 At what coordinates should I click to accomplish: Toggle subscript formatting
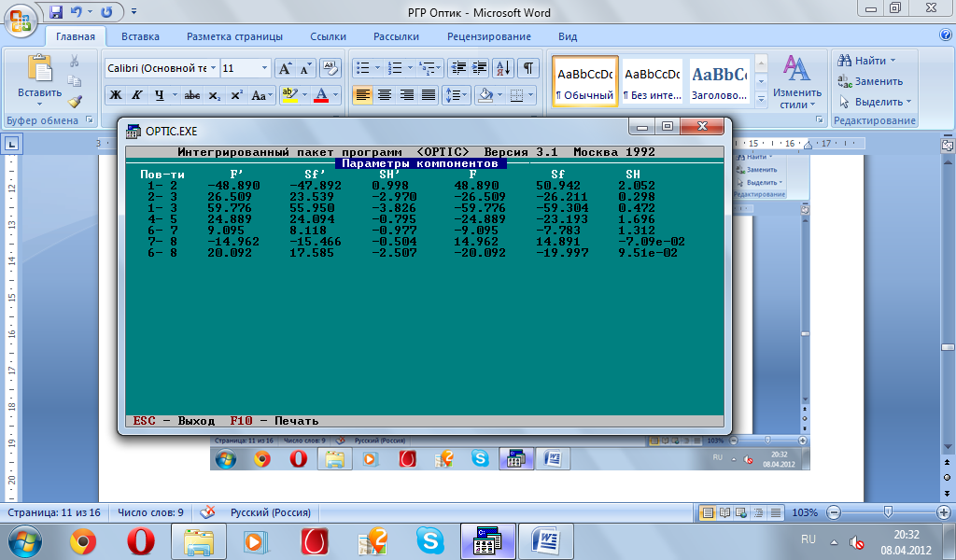[x=214, y=95]
